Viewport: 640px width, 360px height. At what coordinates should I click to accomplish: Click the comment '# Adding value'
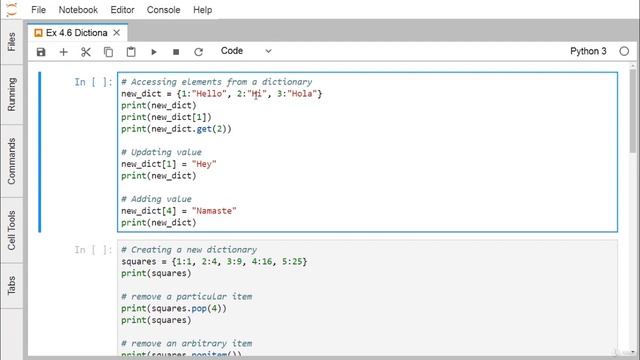[156, 199]
